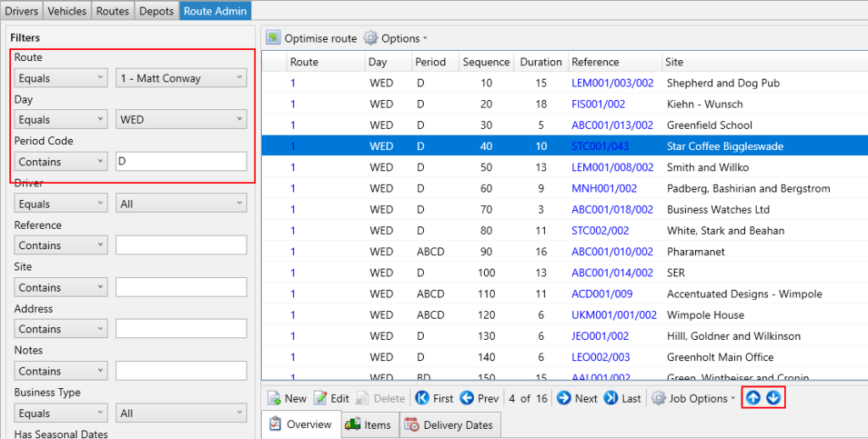The height and width of the screenshot is (439, 868).
Task: Go to the First record
Action: 421,398
